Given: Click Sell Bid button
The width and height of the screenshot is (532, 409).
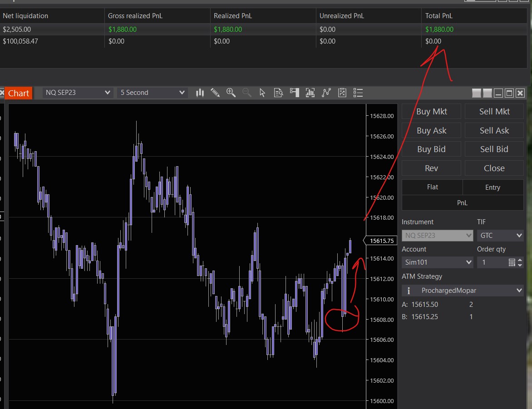Looking at the screenshot, I should coord(494,149).
